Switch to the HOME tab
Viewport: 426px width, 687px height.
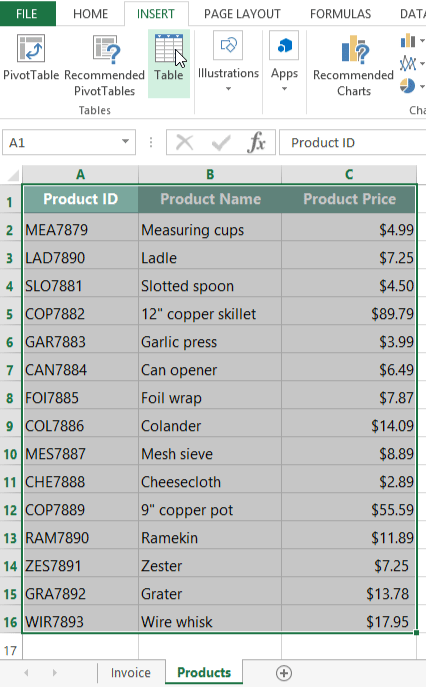coord(90,14)
